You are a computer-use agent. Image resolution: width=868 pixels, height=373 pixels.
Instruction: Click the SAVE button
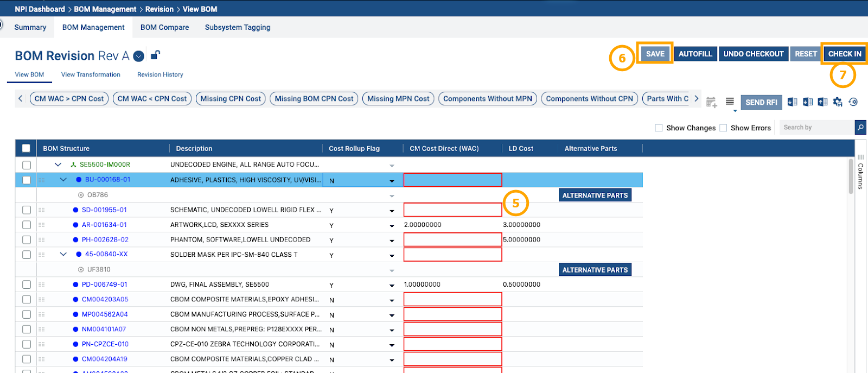(655, 54)
